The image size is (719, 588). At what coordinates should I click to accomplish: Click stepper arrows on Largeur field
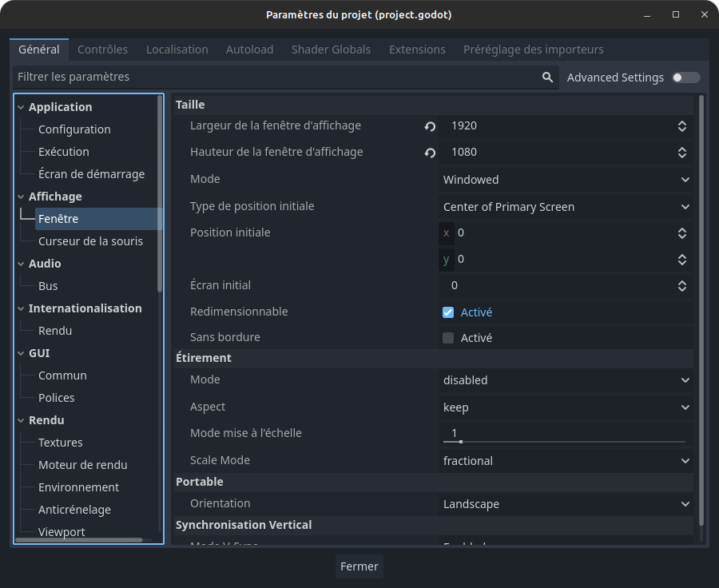tap(681, 126)
